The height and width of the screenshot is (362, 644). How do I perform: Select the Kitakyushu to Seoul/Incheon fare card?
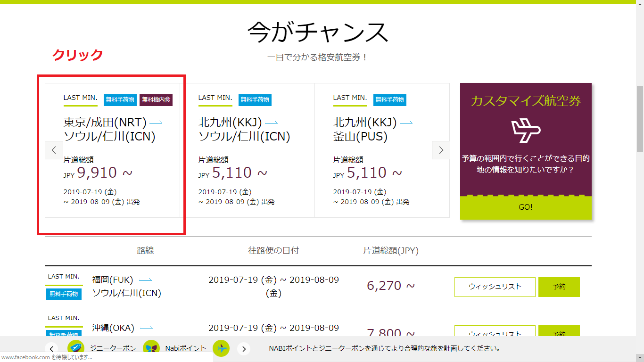247,151
